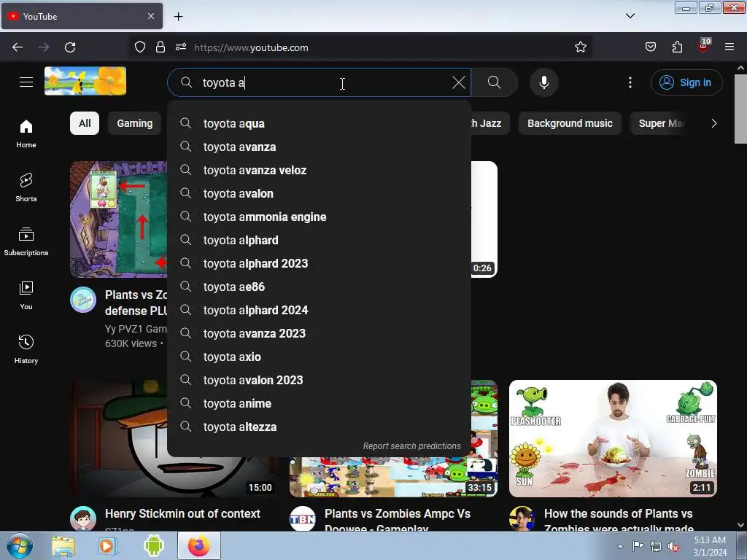Viewport: 747px width, 560px height.
Task: Choose suggestion toyota axio
Action: point(319,357)
